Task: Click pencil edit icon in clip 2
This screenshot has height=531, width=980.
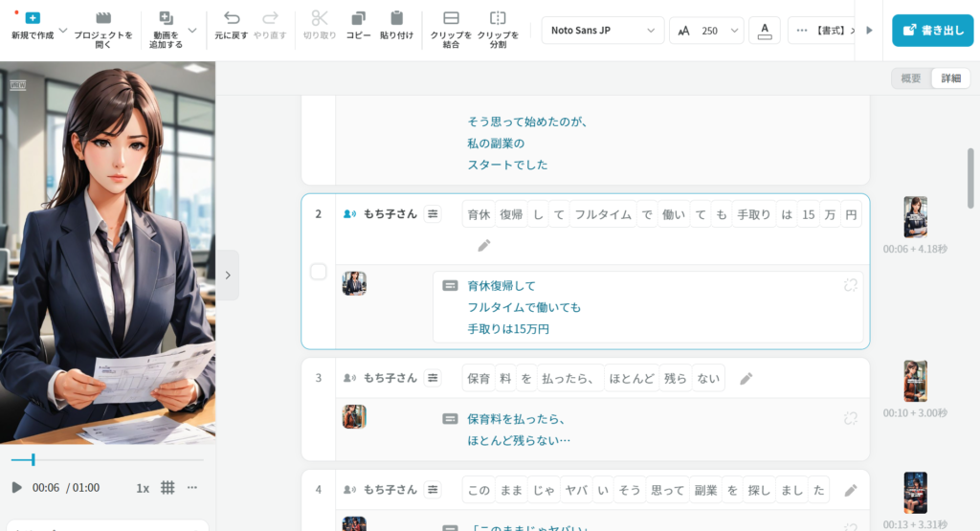Action: 484,246
